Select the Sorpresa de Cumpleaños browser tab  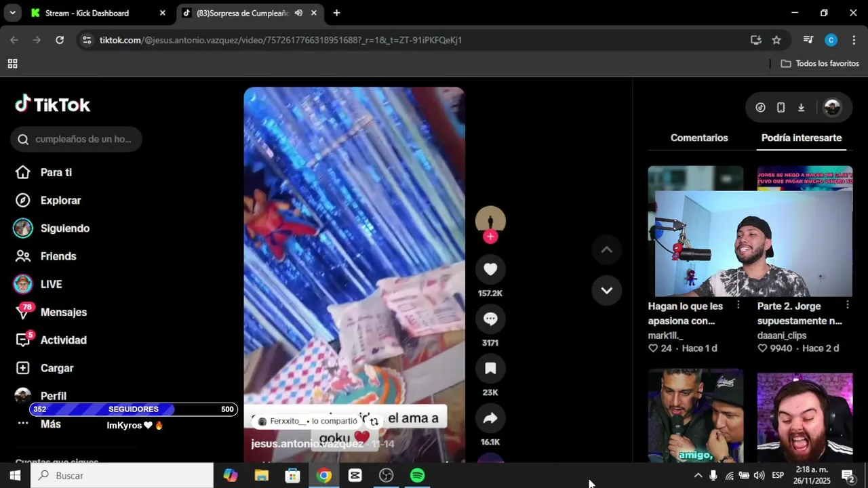242,13
